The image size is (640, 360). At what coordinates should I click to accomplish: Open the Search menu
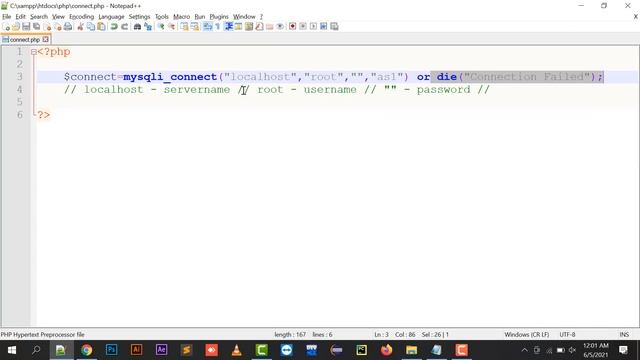[39, 17]
